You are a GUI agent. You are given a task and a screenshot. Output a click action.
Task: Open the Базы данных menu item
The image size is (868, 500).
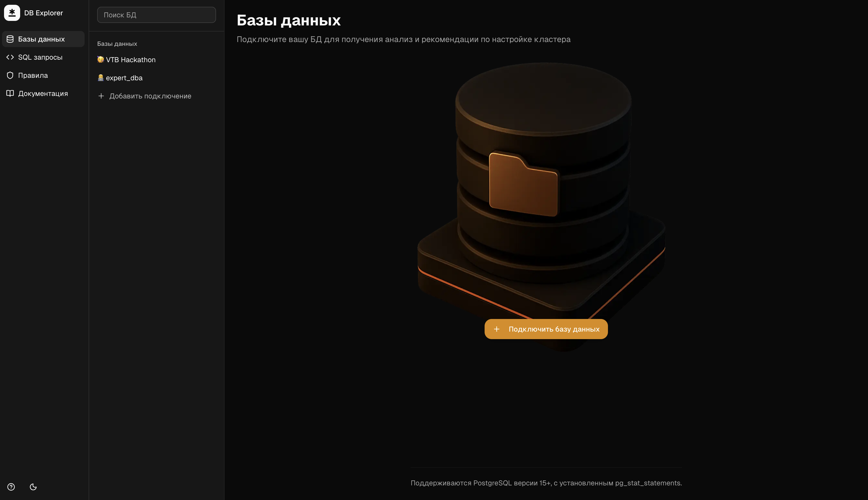42,39
